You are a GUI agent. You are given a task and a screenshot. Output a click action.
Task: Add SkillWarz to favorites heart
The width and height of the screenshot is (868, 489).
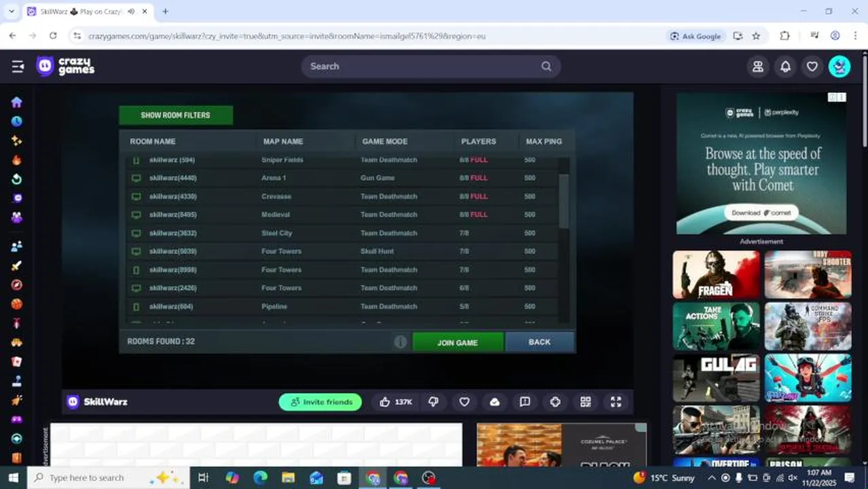(x=465, y=402)
